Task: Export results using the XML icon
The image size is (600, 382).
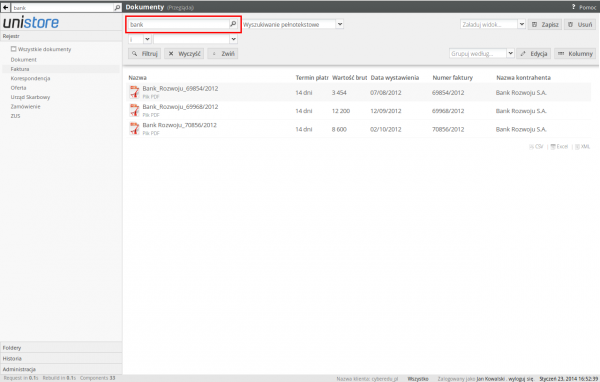Action: tap(582, 147)
